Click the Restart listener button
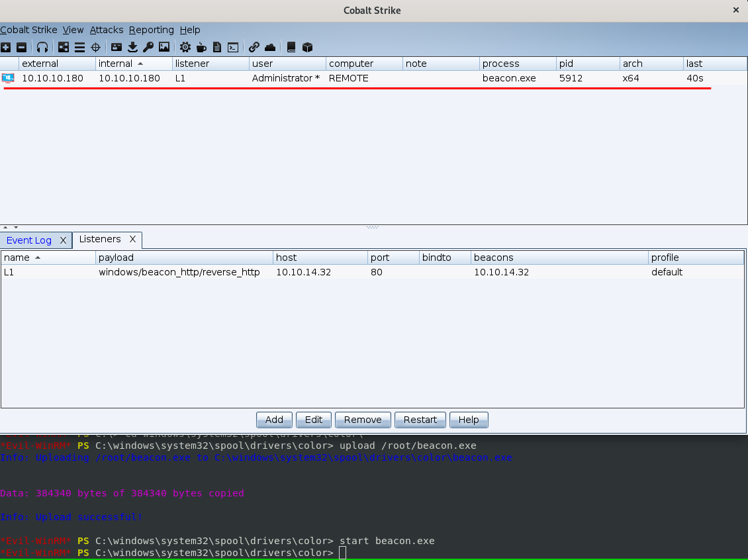 tap(420, 420)
